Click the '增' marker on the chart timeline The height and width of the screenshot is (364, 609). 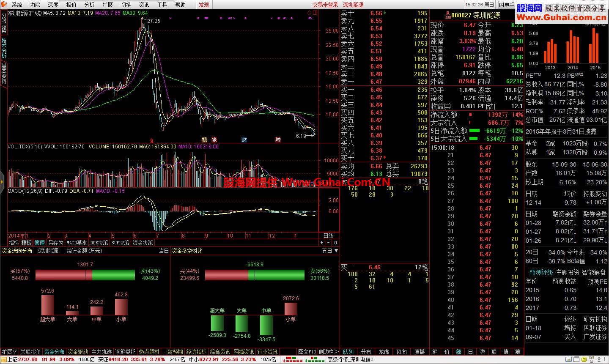click(278, 140)
